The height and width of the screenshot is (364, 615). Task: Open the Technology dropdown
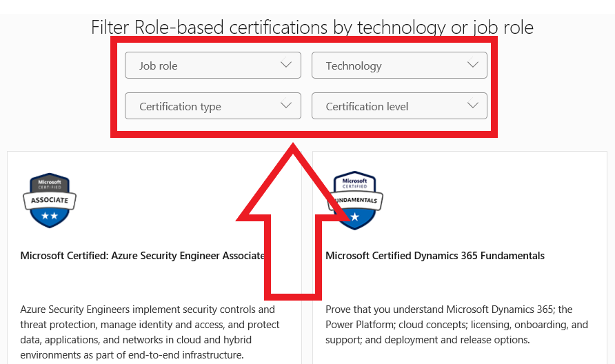[x=399, y=65]
